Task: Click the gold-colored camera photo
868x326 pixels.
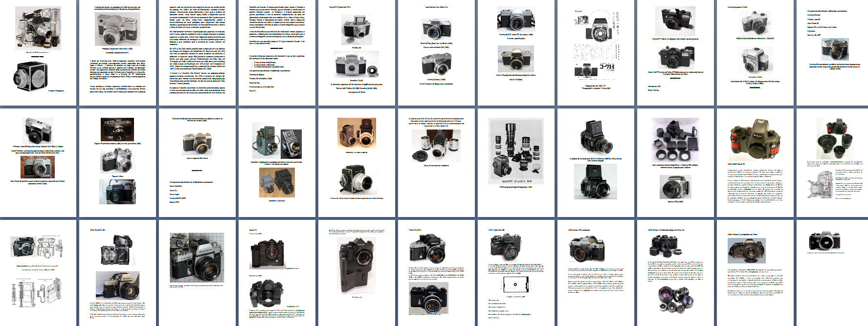Action: coord(746,251)
